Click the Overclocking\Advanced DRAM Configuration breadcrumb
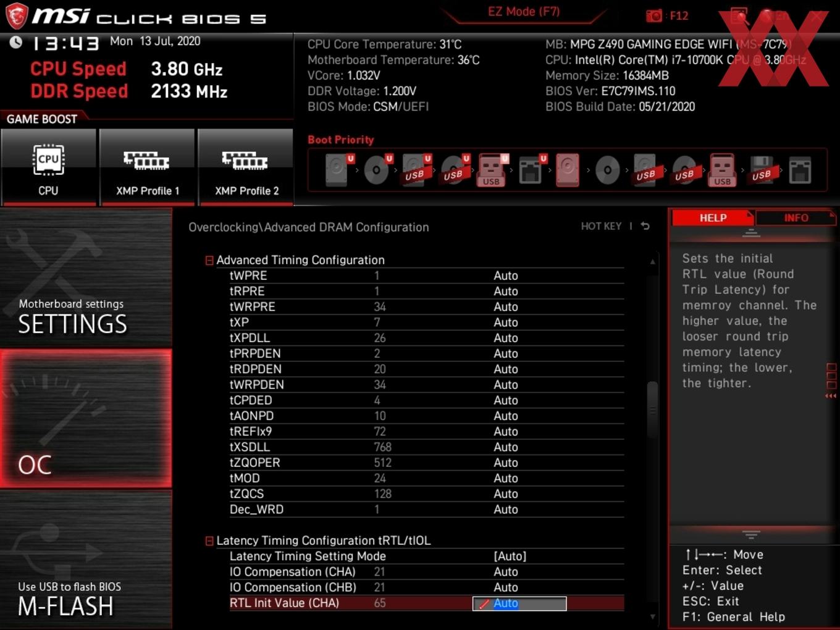The image size is (840, 630). click(309, 227)
